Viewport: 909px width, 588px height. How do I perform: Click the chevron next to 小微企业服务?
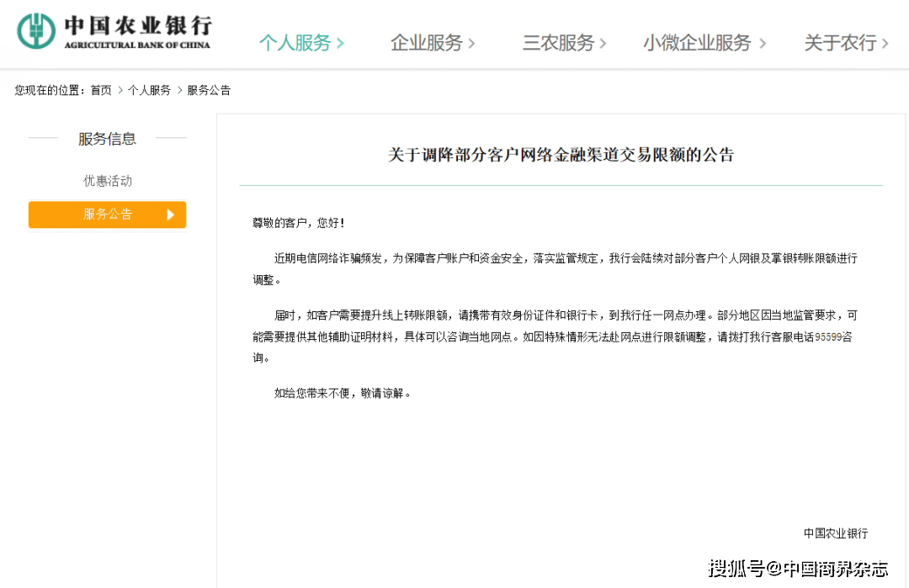(x=762, y=42)
